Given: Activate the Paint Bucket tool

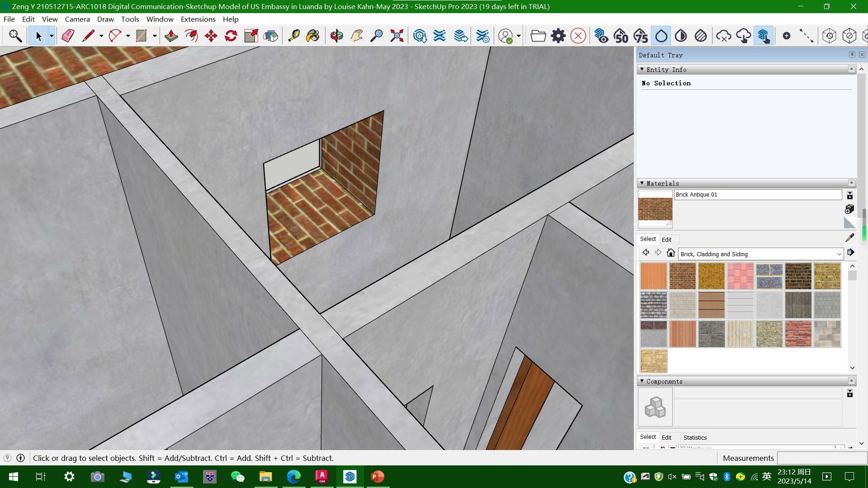Looking at the screenshot, I should 312,36.
